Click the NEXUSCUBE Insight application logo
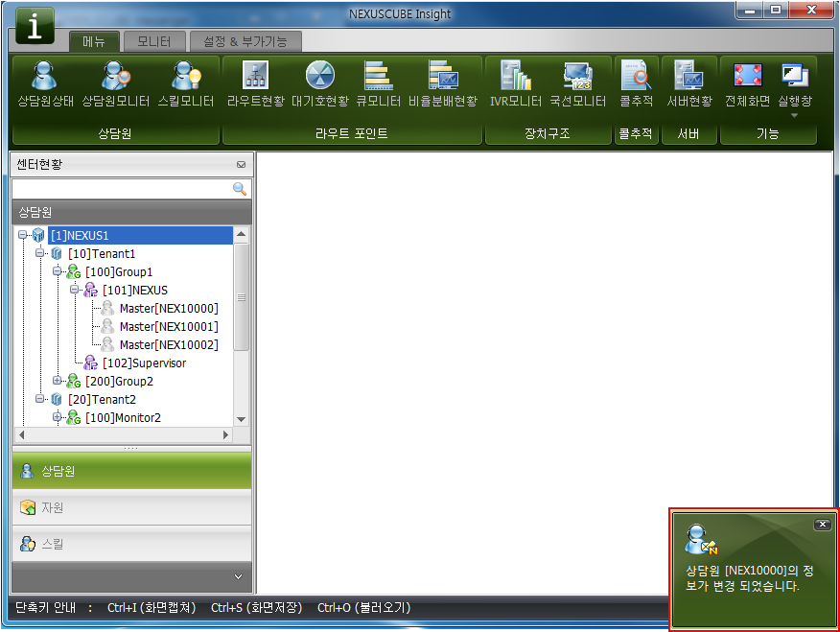Image resolution: width=840 pixels, height=632 pixels. tap(35, 25)
